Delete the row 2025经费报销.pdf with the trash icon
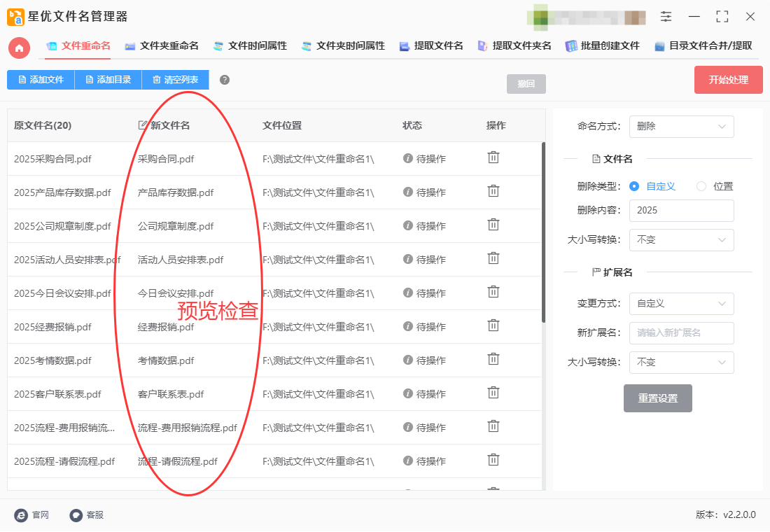Image resolution: width=770 pixels, height=532 pixels. [x=493, y=325]
